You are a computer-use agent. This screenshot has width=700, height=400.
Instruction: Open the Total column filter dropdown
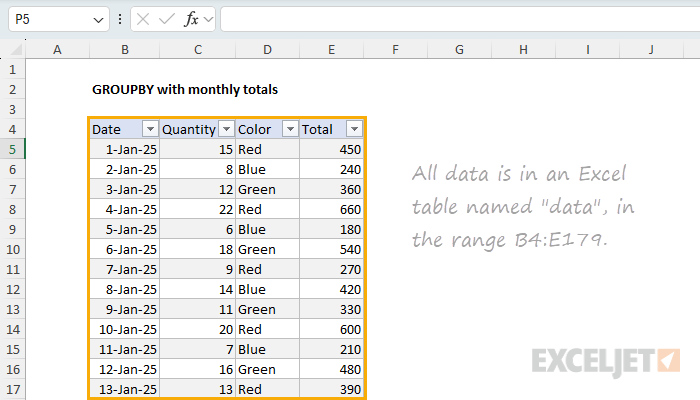point(354,129)
